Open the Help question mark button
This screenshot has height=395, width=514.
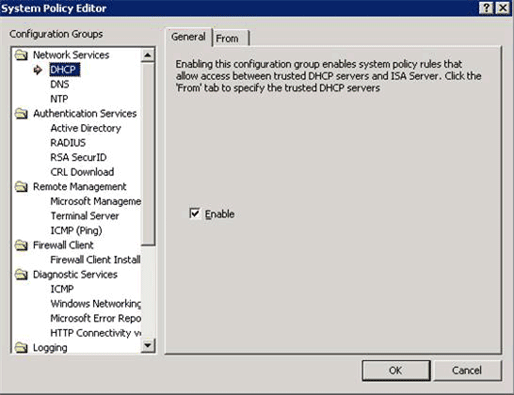tap(486, 8)
